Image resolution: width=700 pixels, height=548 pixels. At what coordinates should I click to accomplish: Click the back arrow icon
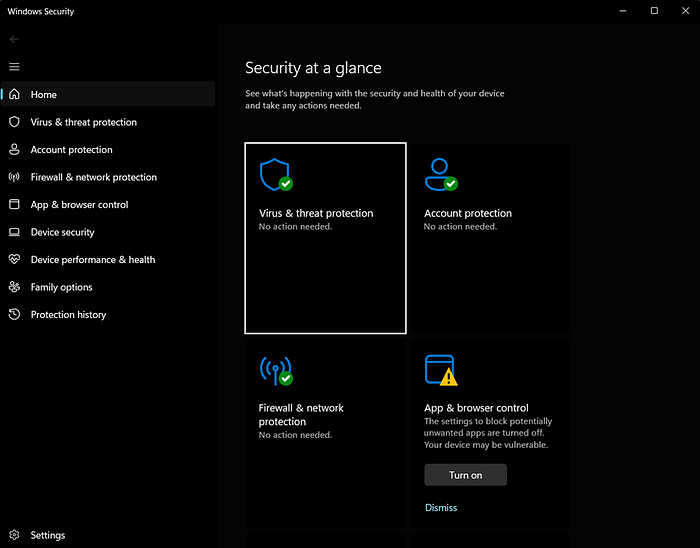[14, 39]
